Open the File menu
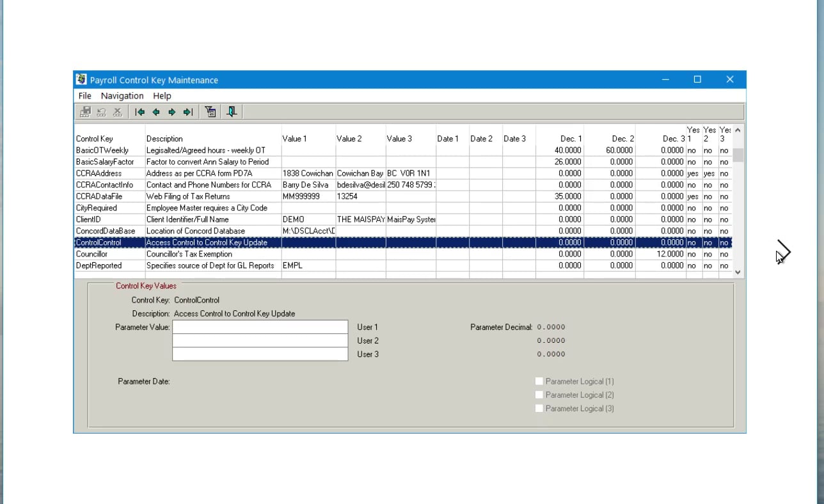 85,96
